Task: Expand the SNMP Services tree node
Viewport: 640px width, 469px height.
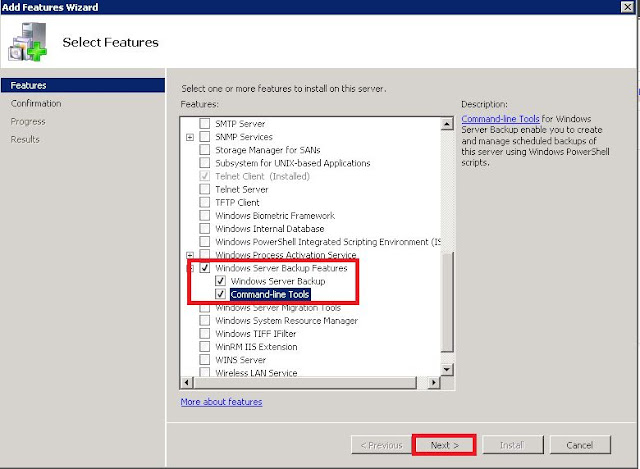Action: 190,137
